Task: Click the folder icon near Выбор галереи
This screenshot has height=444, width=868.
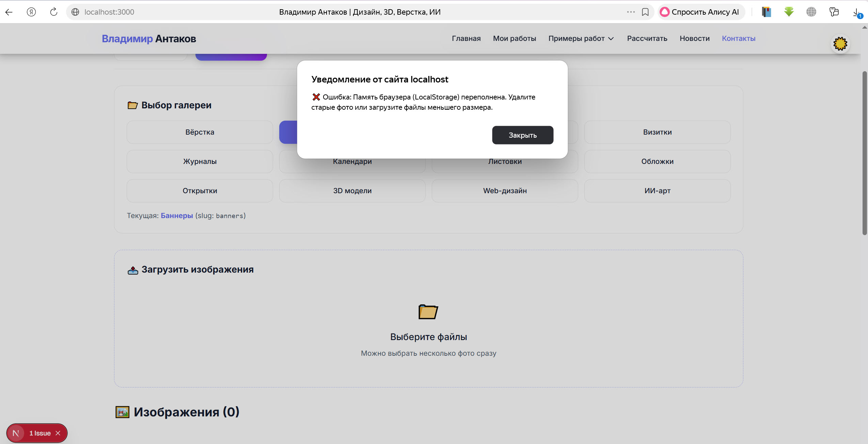Action: pyautogui.click(x=132, y=105)
